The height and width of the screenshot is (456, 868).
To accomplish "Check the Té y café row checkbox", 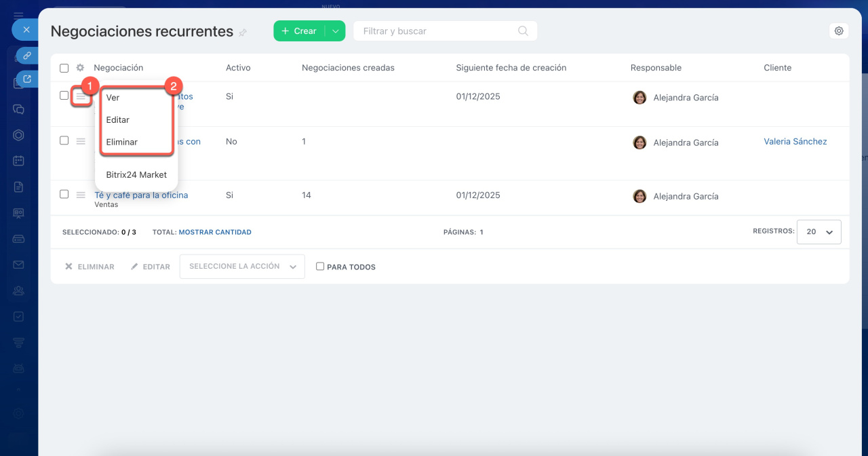I will (x=64, y=194).
